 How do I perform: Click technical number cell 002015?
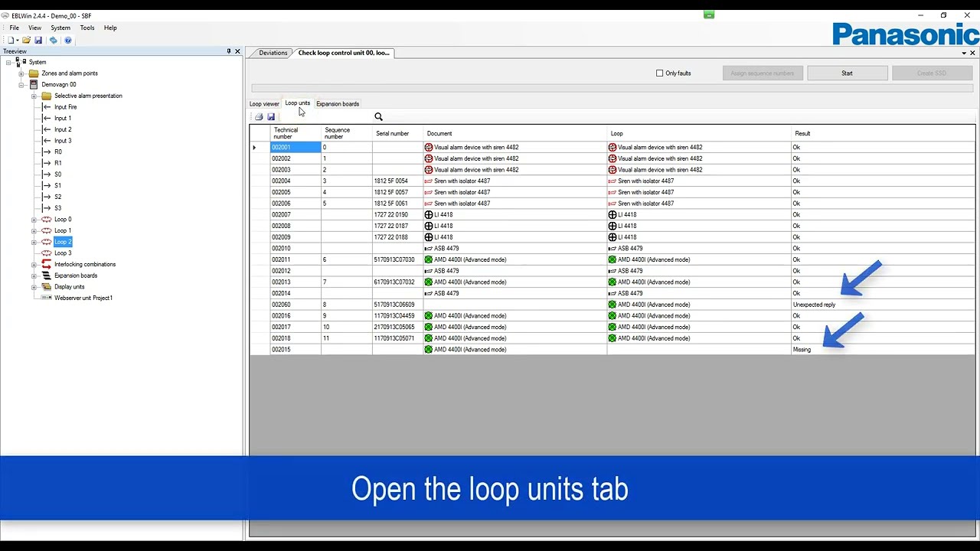coord(296,350)
